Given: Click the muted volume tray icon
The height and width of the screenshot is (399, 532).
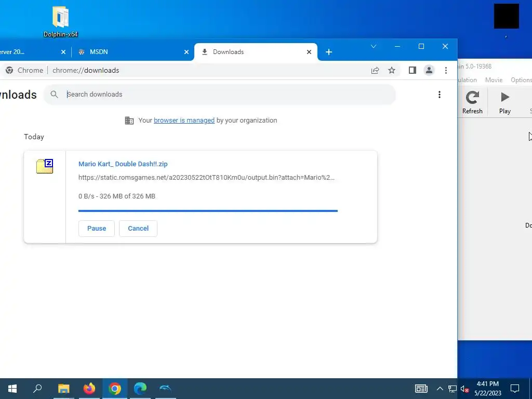Looking at the screenshot, I should [x=464, y=389].
